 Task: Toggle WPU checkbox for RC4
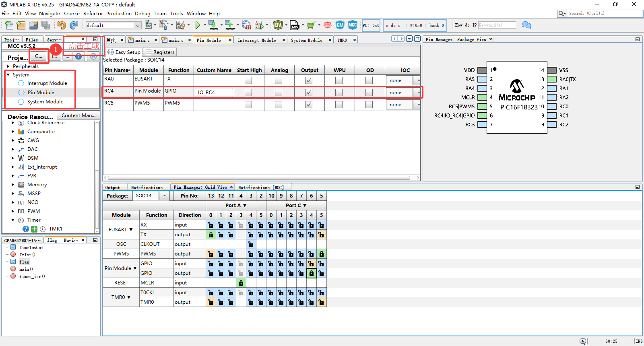tap(339, 93)
